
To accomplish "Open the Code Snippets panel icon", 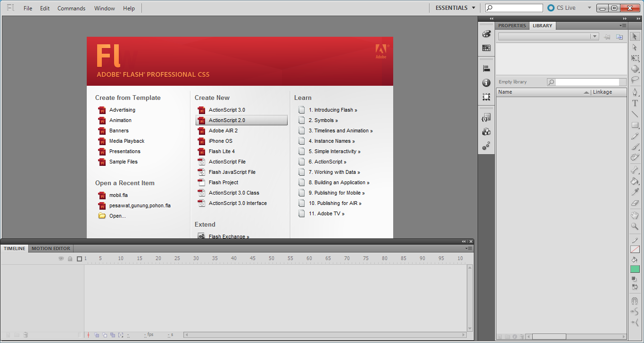I will (x=486, y=118).
